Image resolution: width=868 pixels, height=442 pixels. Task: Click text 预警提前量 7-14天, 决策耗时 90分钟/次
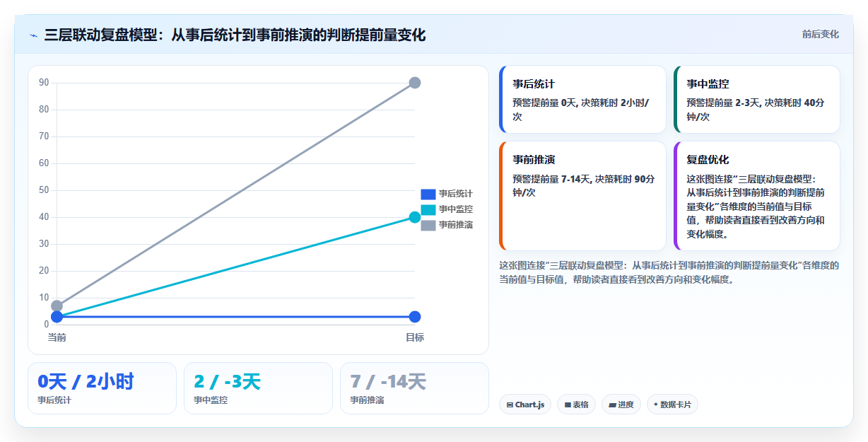click(x=583, y=185)
